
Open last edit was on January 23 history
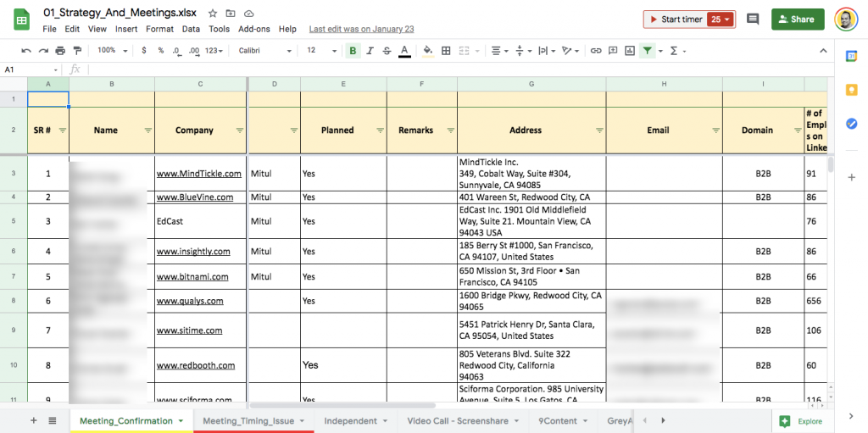click(x=361, y=30)
